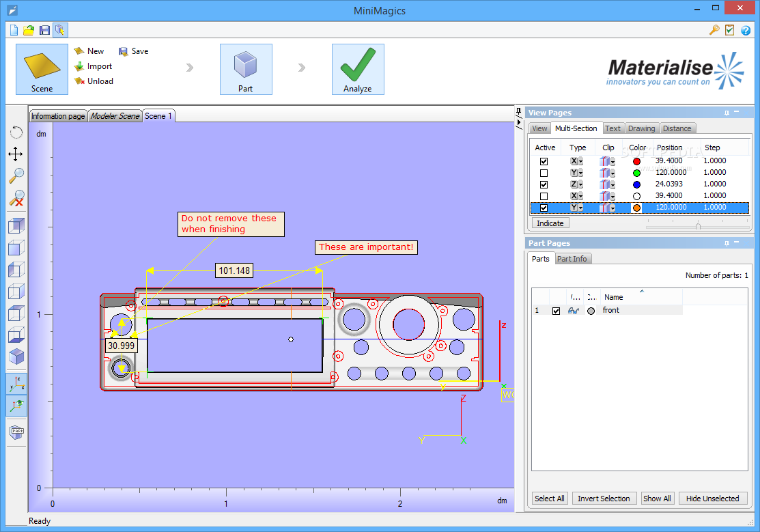Open the Part Info tab
This screenshot has height=532, width=760.
(x=572, y=259)
